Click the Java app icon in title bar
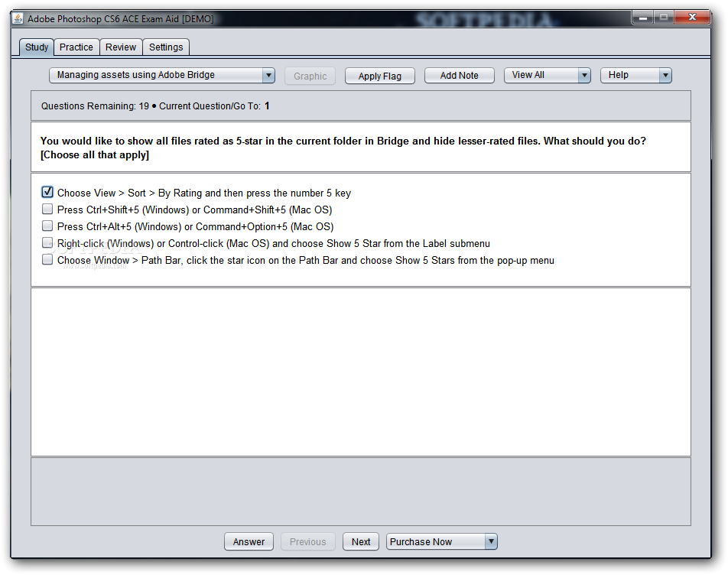Screen dimensions: 728x575 (18, 18)
